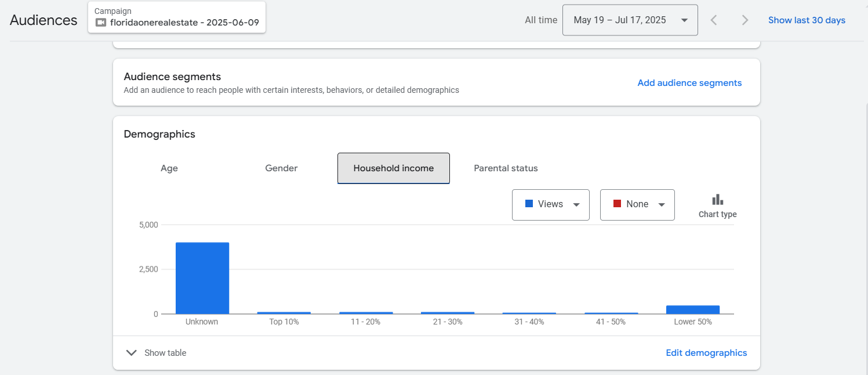The width and height of the screenshot is (868, 375).
Task: Open the Views metric dropdown
Action: click(x=551, y=204)
